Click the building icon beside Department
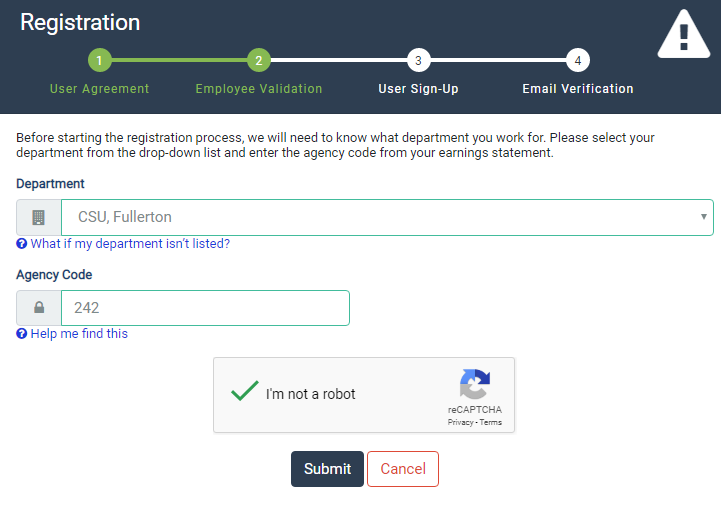Screen dimensions: 721x512 (x=39, y=217)
